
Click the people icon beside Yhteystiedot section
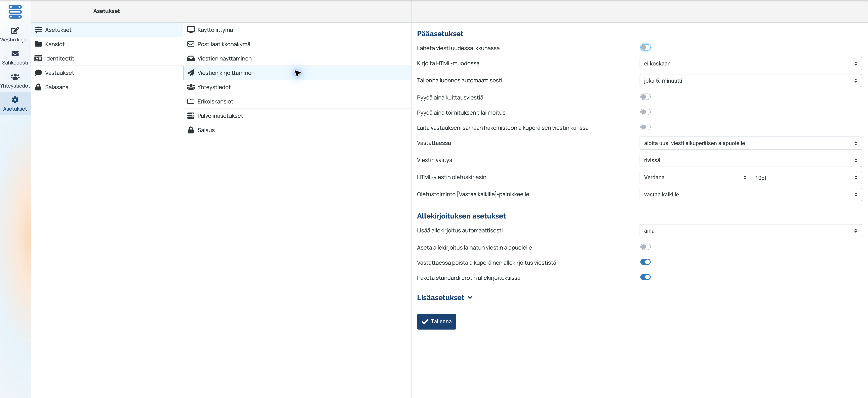click(x=191, y=87)
